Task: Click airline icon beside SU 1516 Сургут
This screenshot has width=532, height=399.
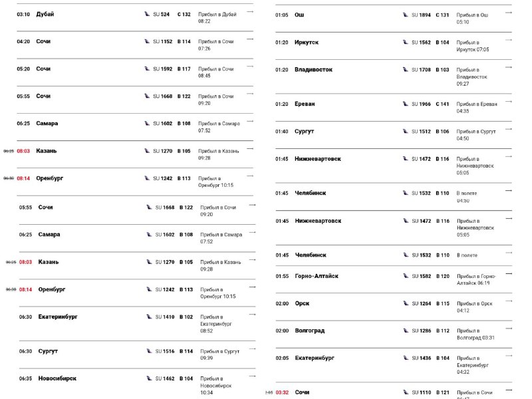Action: tap(149, 351)
